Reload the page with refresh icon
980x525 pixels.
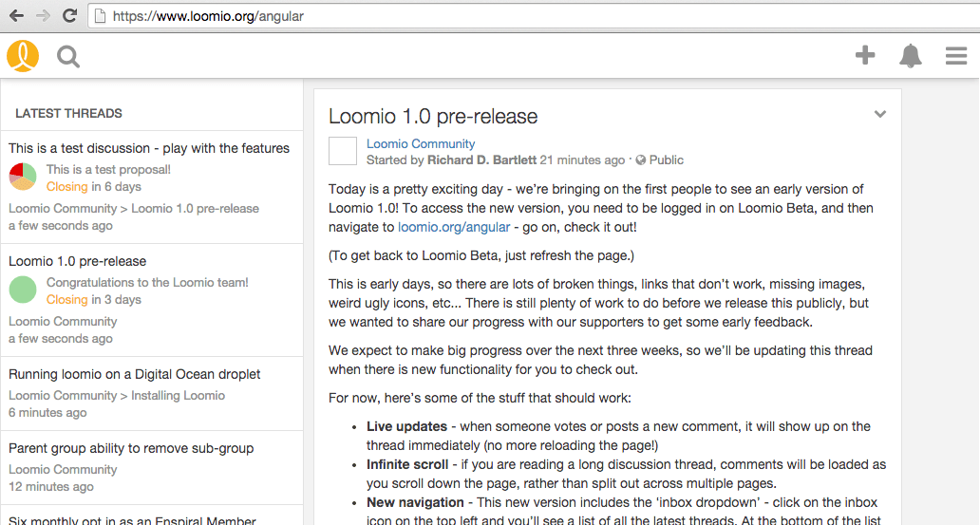70,16
